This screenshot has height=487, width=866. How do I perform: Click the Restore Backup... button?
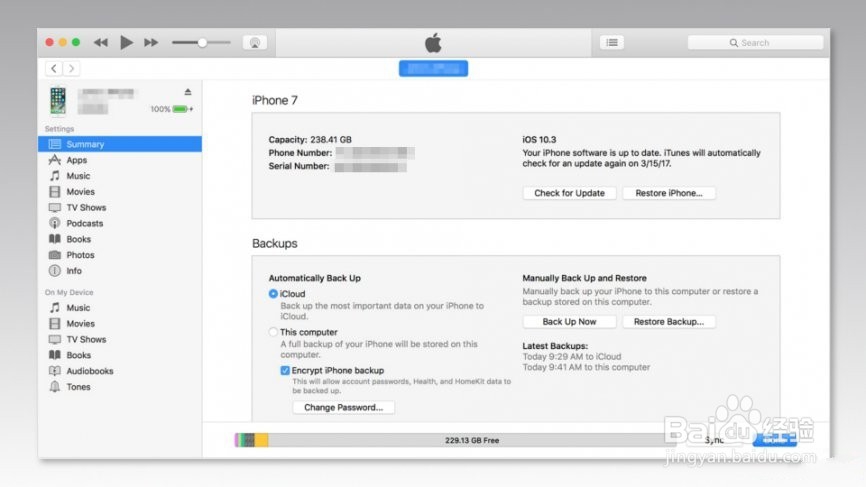(669, 322)
